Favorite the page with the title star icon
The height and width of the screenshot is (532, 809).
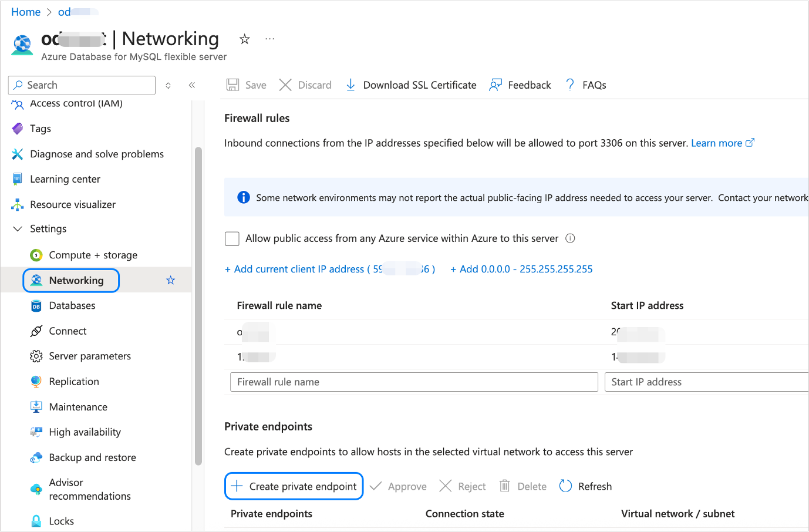(x=245, y=39)
